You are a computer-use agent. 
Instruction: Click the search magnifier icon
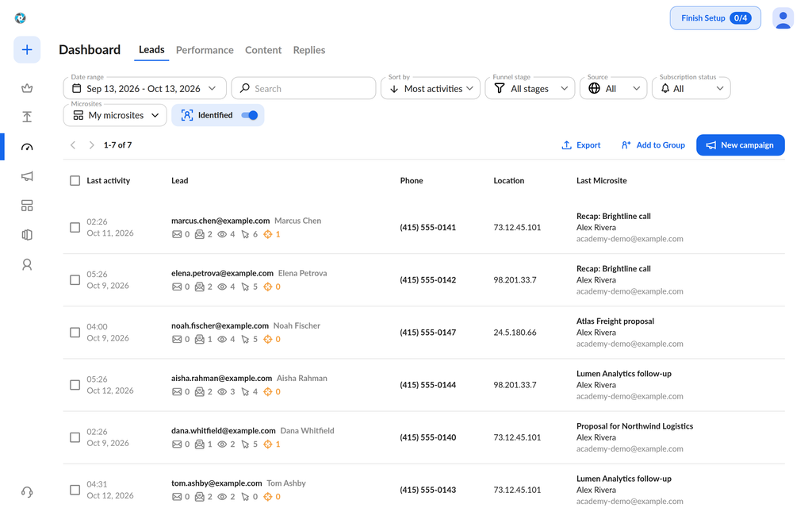(245, 88)
